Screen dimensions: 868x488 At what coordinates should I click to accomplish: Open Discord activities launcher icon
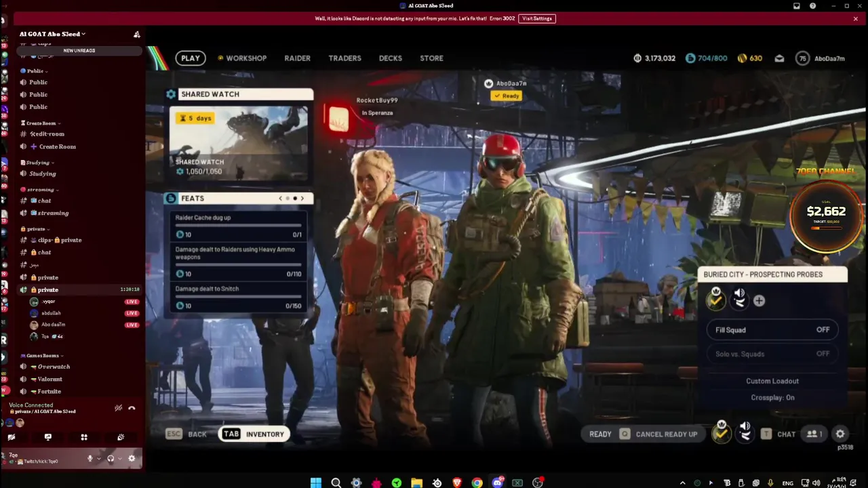coord(84,437)
